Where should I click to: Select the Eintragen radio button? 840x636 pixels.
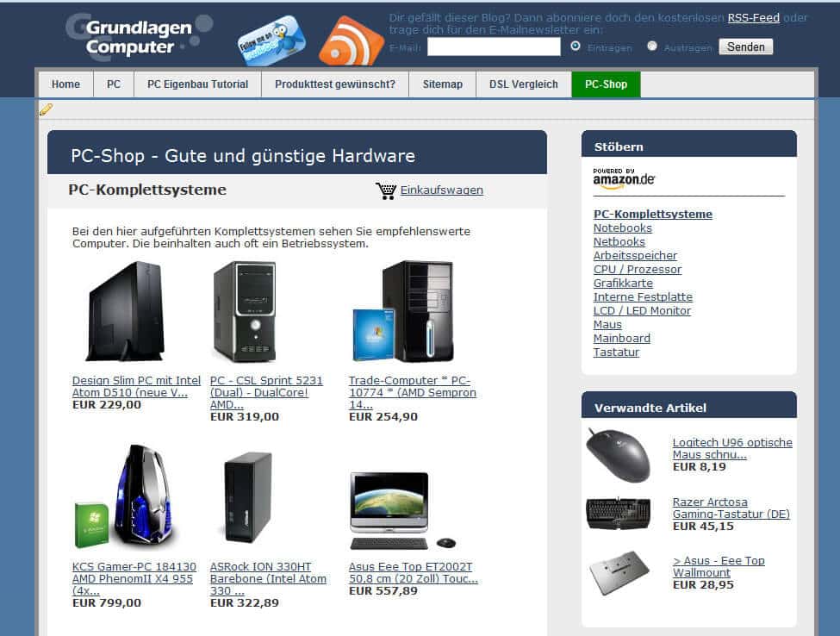tap(576, 46)
